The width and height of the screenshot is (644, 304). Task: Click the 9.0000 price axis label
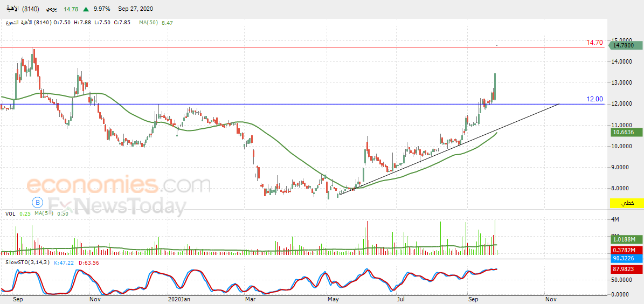(621, 167)
